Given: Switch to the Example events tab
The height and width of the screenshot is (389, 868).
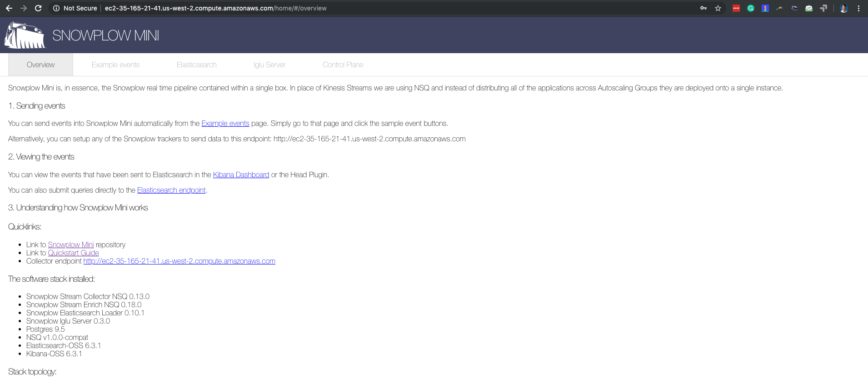Looking at the screenshot, I should pyautogui.click(x=115, y=65).
